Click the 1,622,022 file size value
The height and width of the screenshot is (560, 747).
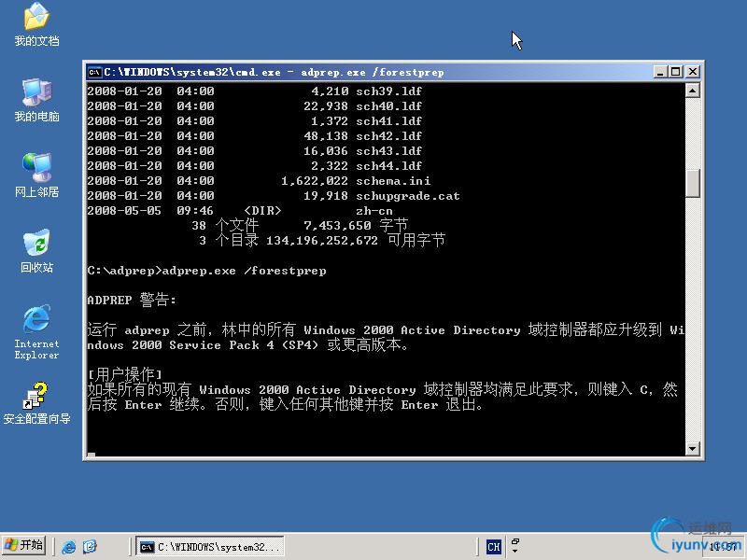pos(315,181)
